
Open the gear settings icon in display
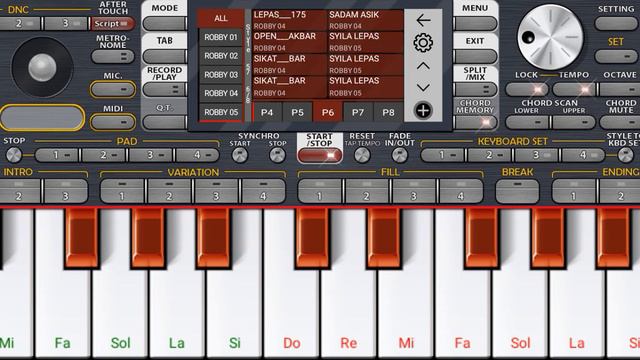(x=423, y=42)
